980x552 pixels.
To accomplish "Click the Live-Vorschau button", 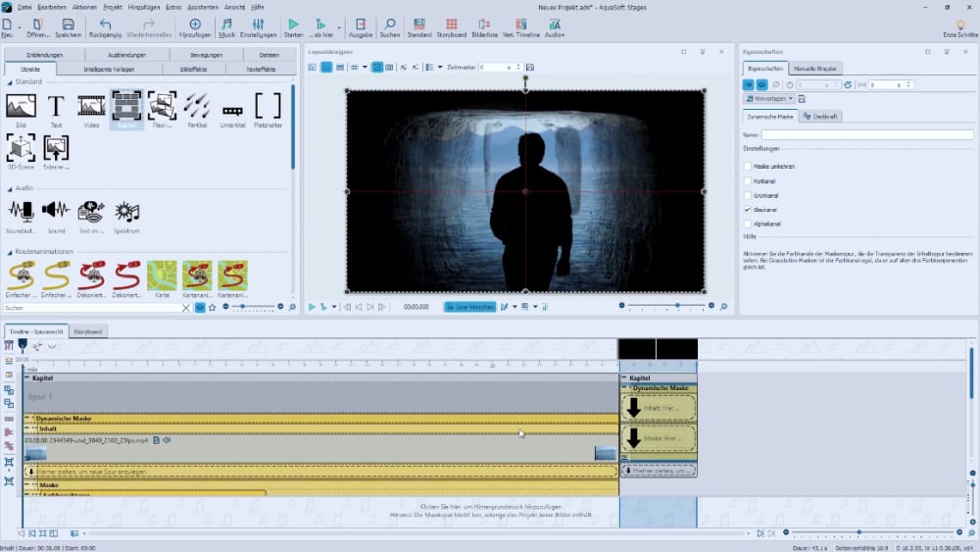I will click(x=469, y=307).
